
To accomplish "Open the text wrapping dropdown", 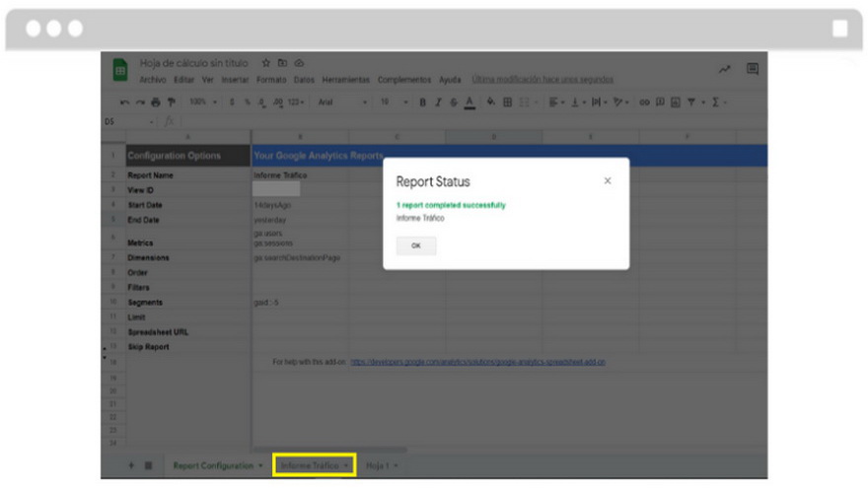I will tap(600, 103).
